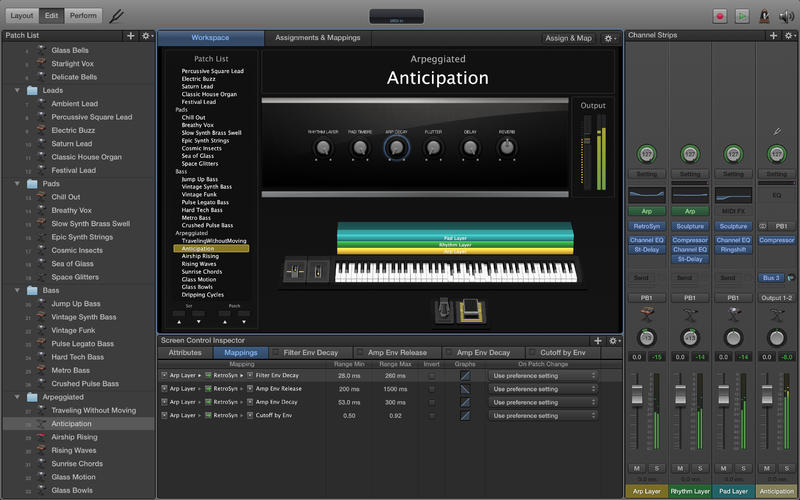Switch to Assignments & Mappings tab
The width and height of the screenshot is (800, 500).
[x=320, y=37]
